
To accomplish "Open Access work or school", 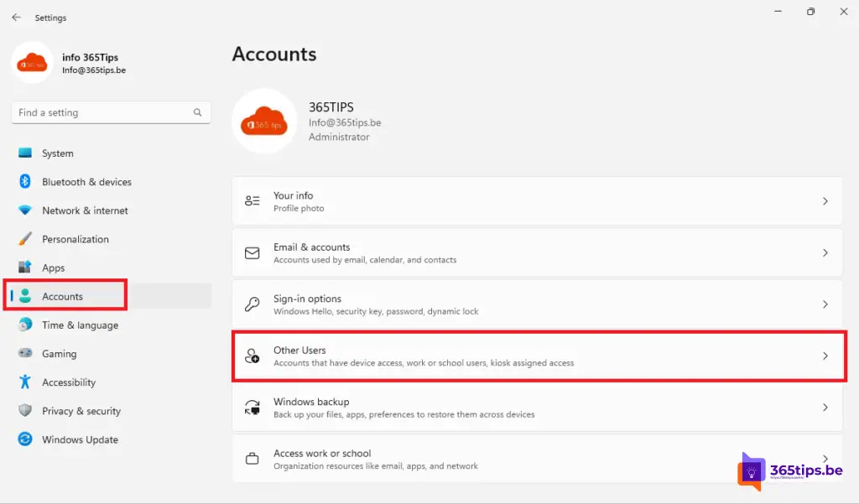I will coord(537,459).
